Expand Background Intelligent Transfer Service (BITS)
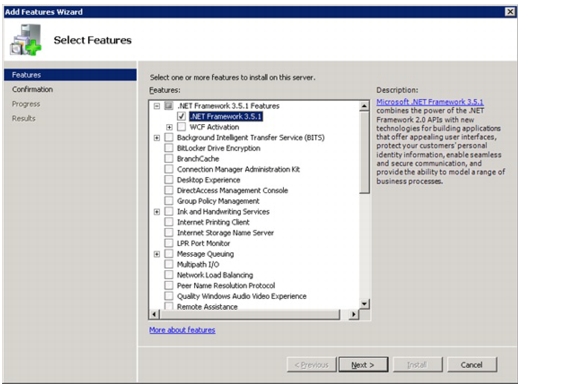Viewport: 573px width, 385px height. [157, 138]
